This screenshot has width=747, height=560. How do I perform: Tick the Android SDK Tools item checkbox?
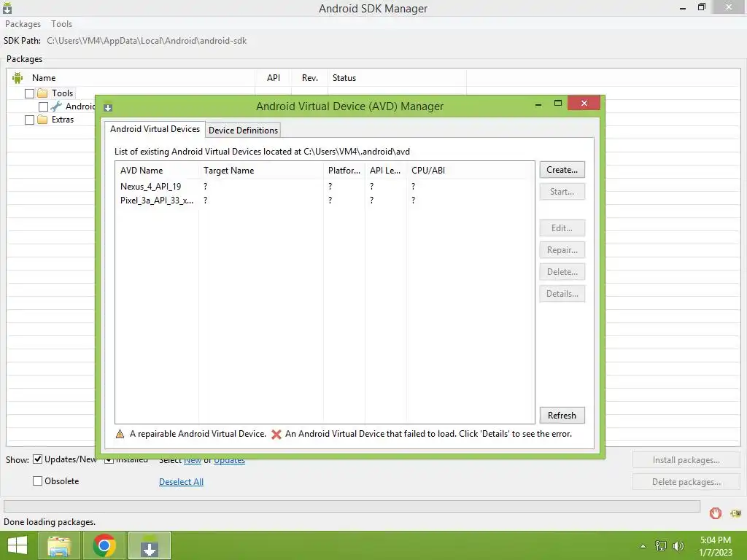coord(43,106)
